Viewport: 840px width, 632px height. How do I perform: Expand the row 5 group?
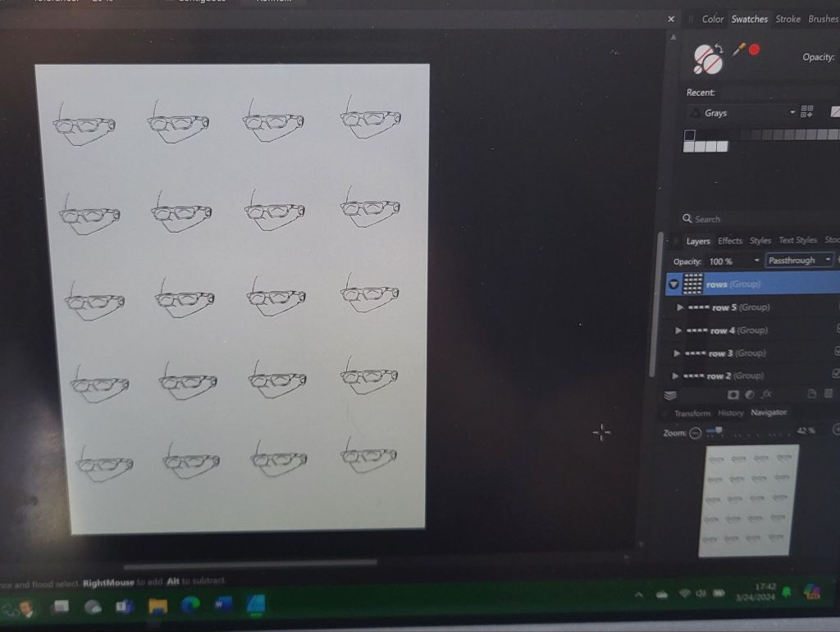678,307
